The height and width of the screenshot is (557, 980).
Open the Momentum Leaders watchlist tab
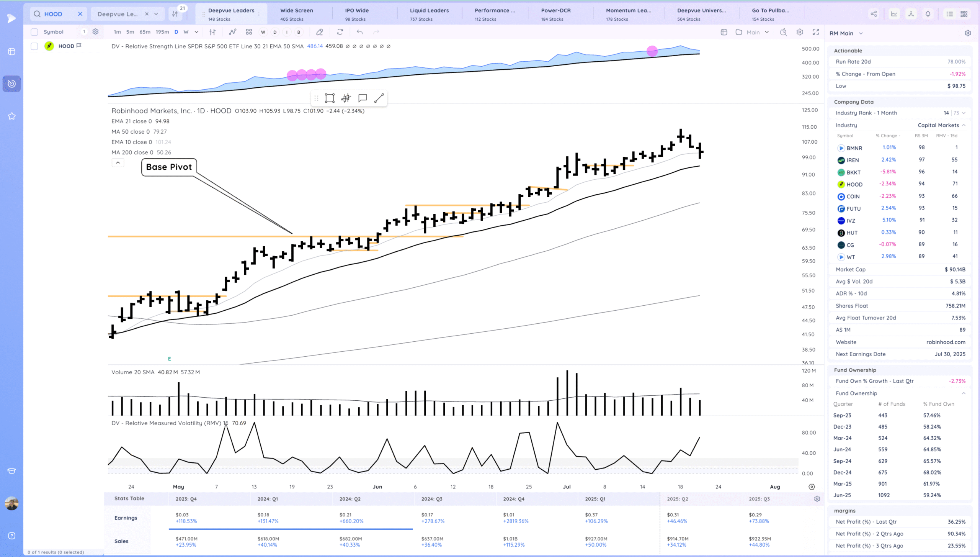[x=628, y=14]
